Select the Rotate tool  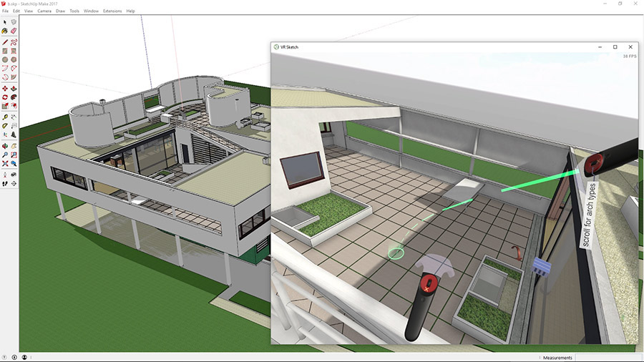[x=5, y=97]
